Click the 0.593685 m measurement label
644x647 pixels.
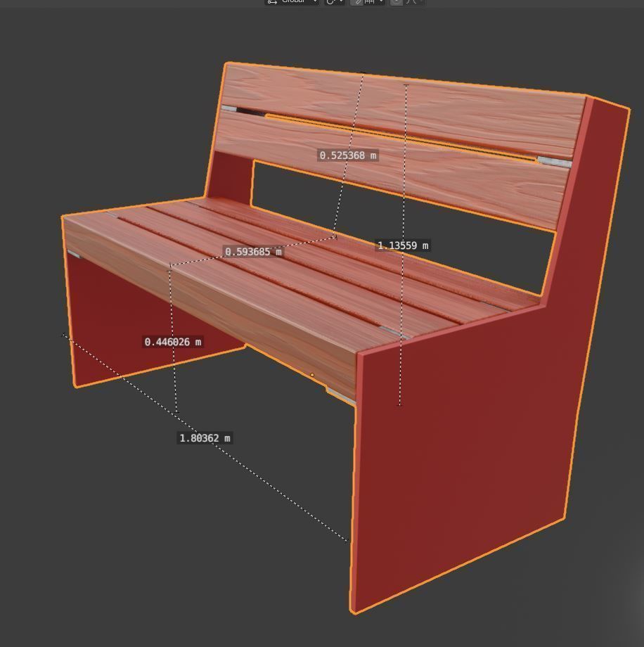click(x=253, y=252)
